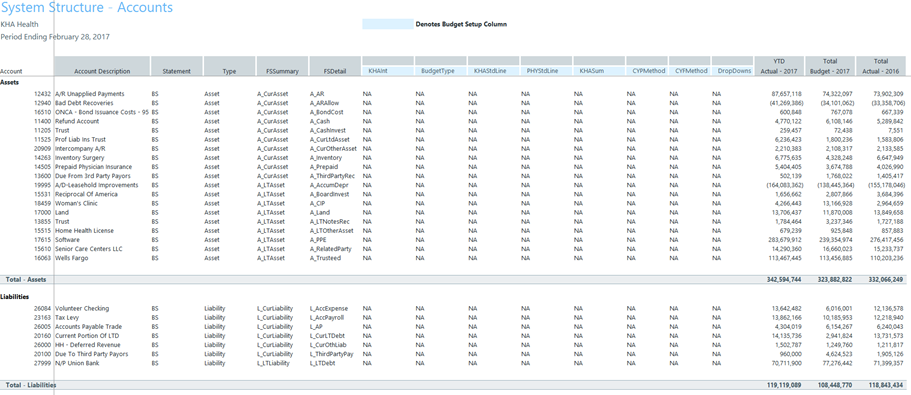Click the Due To Third Party Payors cell
The width and height of the screenshot is (911, 395).
pyautogui.click(x=92, y=354)
